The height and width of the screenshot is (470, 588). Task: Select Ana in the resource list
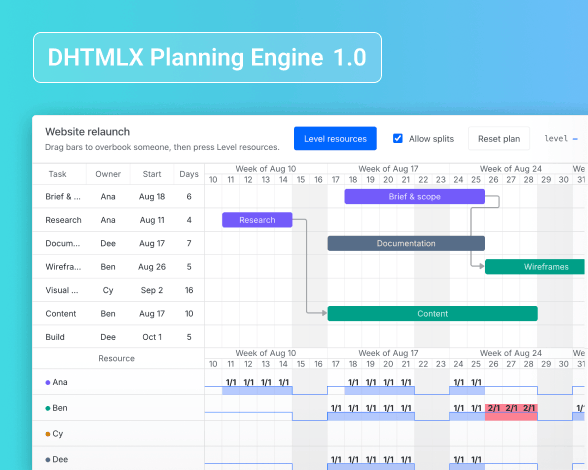[60, 382]
